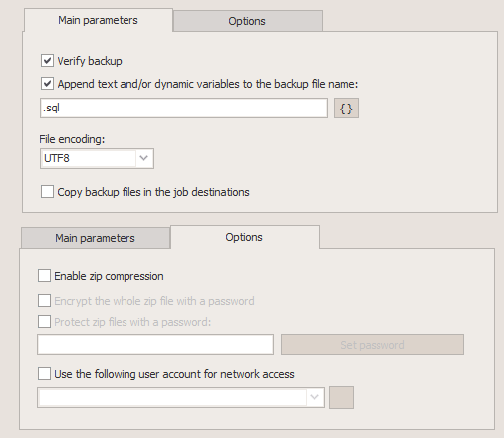Select the active Main parameters tab on top
The image size is (504, 440).
pos(99,20)
